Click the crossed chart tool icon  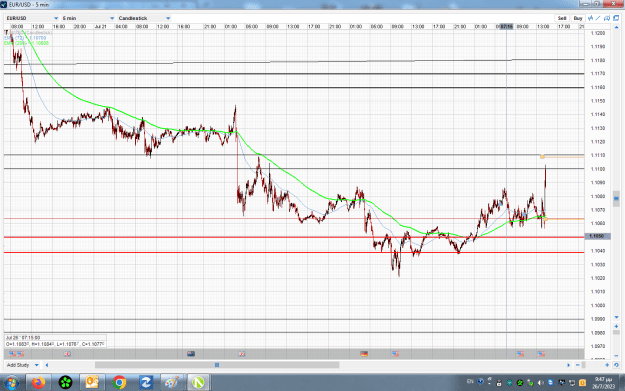tap(607, 18)
